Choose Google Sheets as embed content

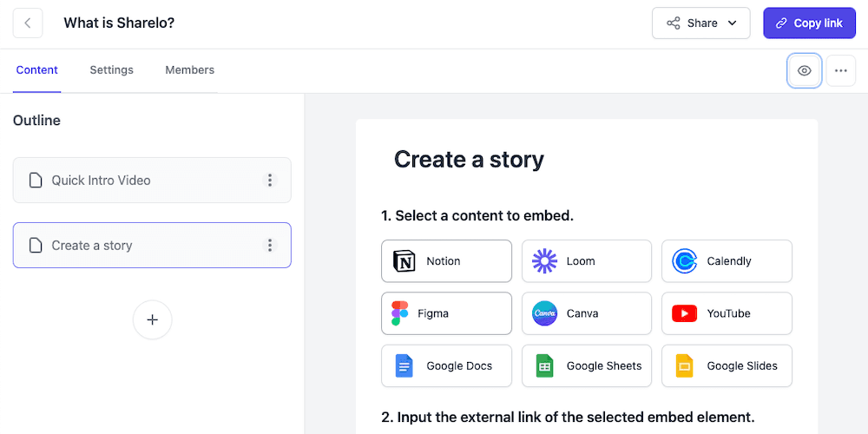pos(587,366)
